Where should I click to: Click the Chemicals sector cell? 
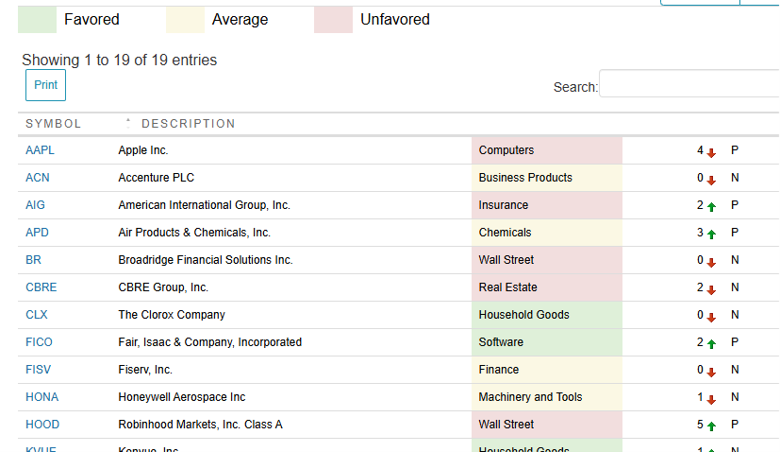(x=547, y=232)
